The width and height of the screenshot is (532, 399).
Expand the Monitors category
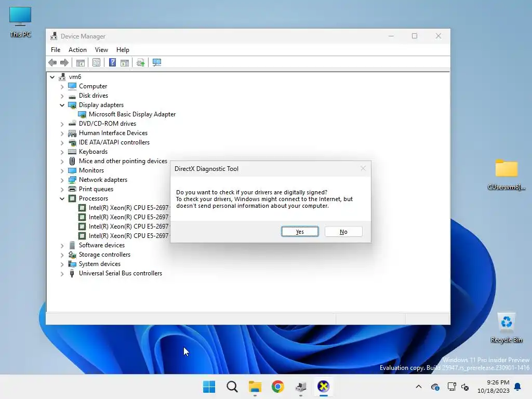62,170
